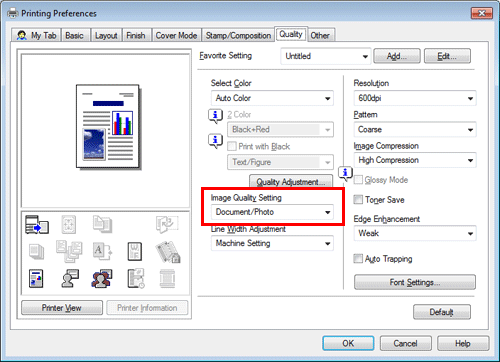500x362 pixels.
Task: Switch to the Finish tab
Action: [x=136, y=35]
